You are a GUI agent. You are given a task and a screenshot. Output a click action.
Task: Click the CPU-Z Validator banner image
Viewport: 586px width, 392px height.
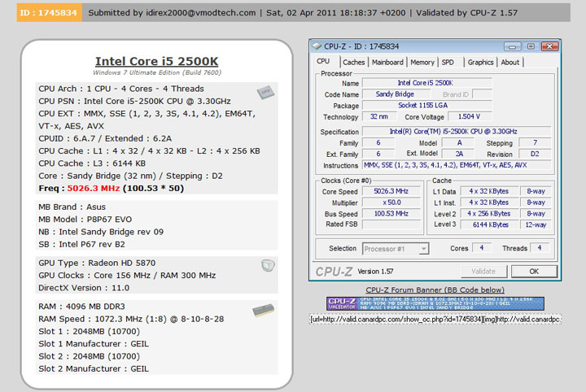coord(435,303)
